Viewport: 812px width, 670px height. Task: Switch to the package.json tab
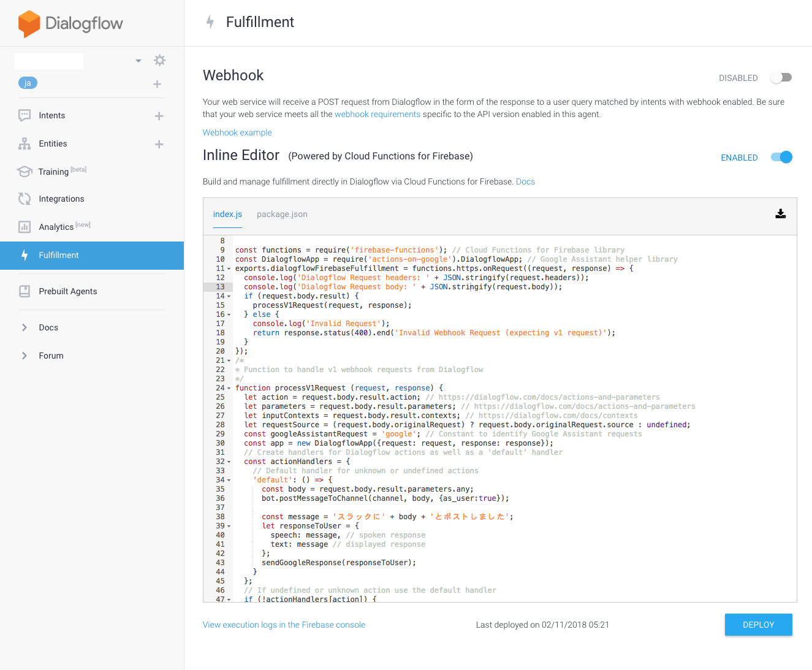coord(282,214)
